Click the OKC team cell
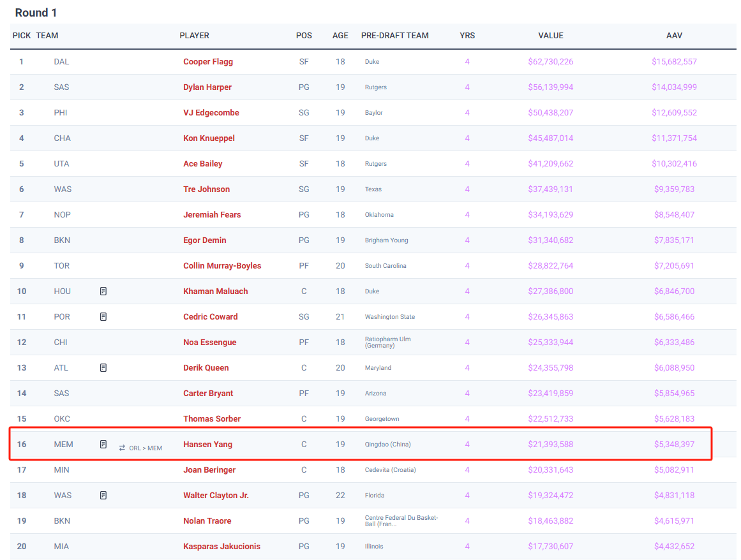Image resolution: width=741 pixels, height=560 pixels. click(62, 419)
